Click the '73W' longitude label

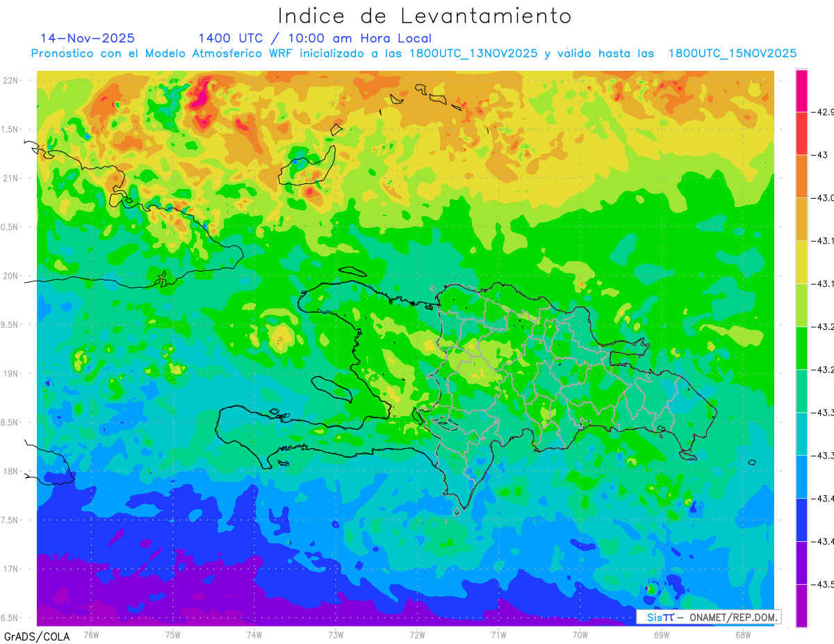336,634
